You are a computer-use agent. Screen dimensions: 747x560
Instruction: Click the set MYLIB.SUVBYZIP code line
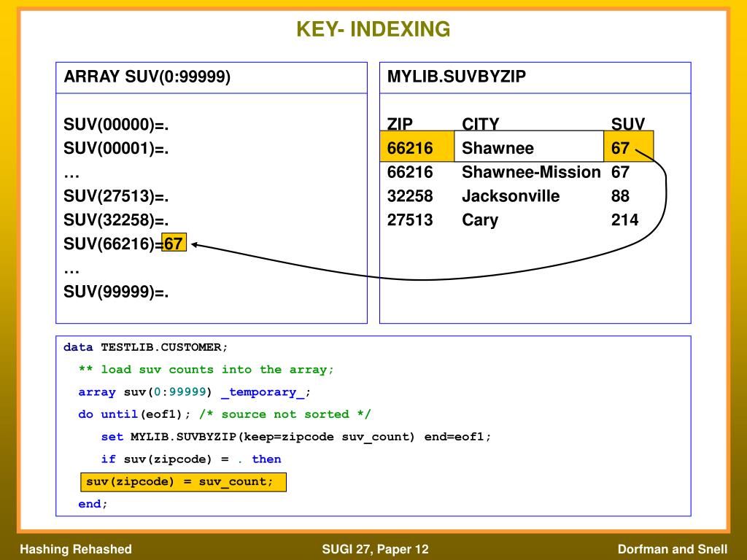(296, 437)
